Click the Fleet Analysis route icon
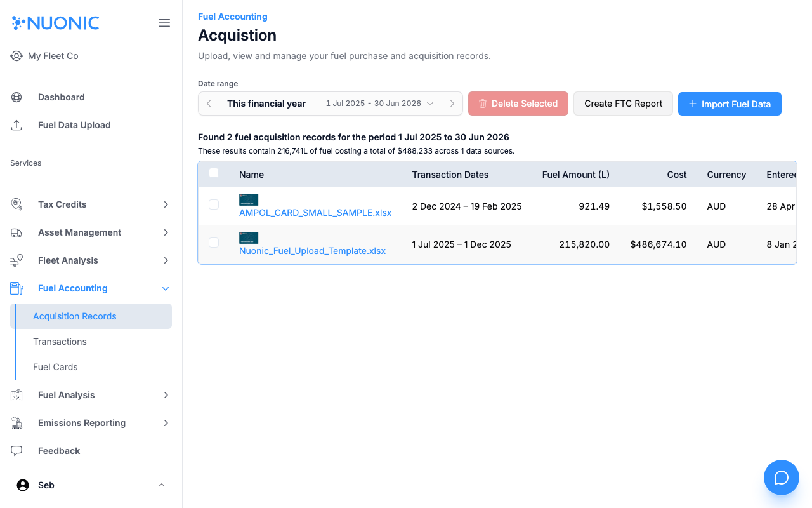 16,260
